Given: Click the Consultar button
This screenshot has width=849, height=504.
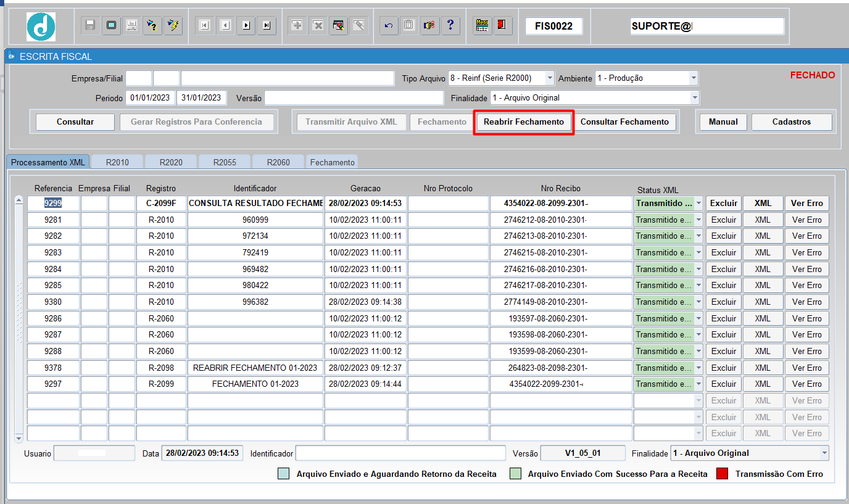Looking at the screenshot, I should tap(75, 122).
